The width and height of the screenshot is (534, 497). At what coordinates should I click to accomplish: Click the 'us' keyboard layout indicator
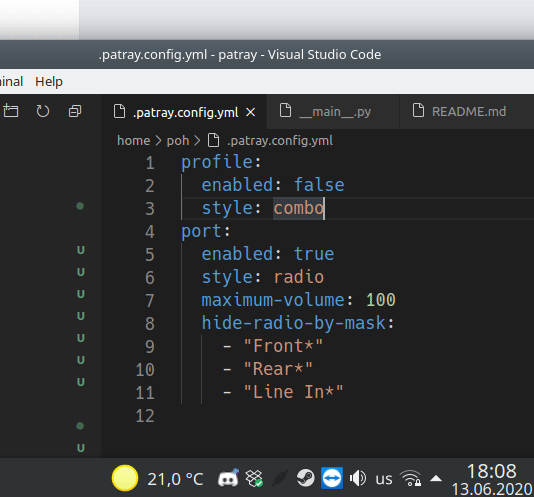coord(384,479)
